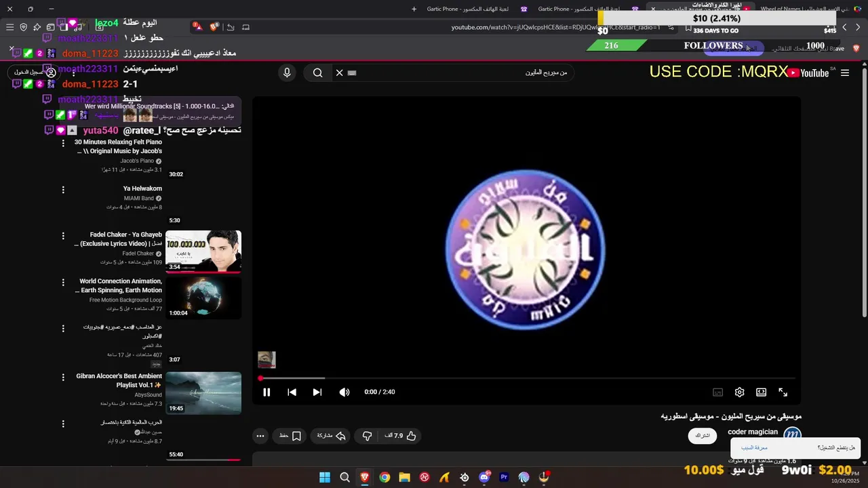Click Brave browser in the taskbar
868x488 pixels.
coord(365,477)
